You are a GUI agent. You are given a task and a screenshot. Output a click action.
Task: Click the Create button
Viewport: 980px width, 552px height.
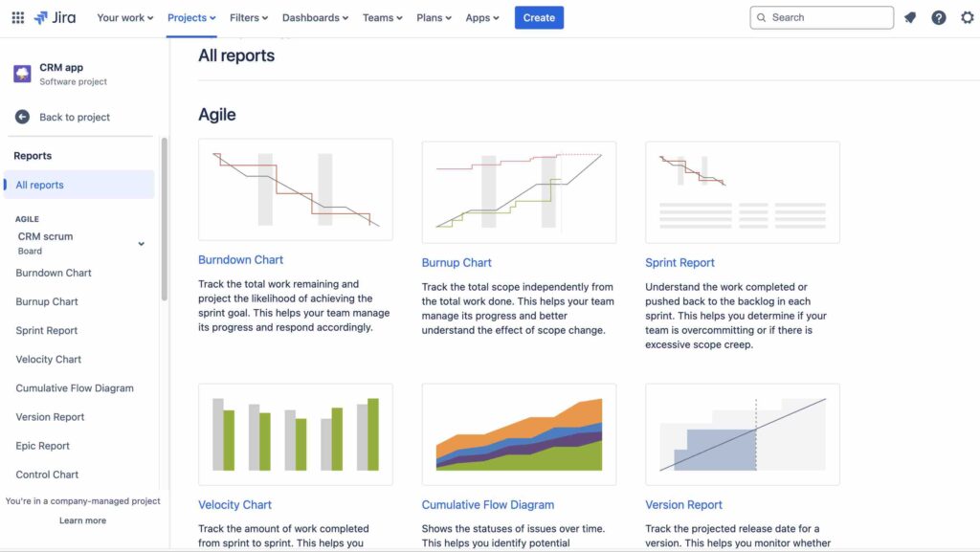coord(539,16)
